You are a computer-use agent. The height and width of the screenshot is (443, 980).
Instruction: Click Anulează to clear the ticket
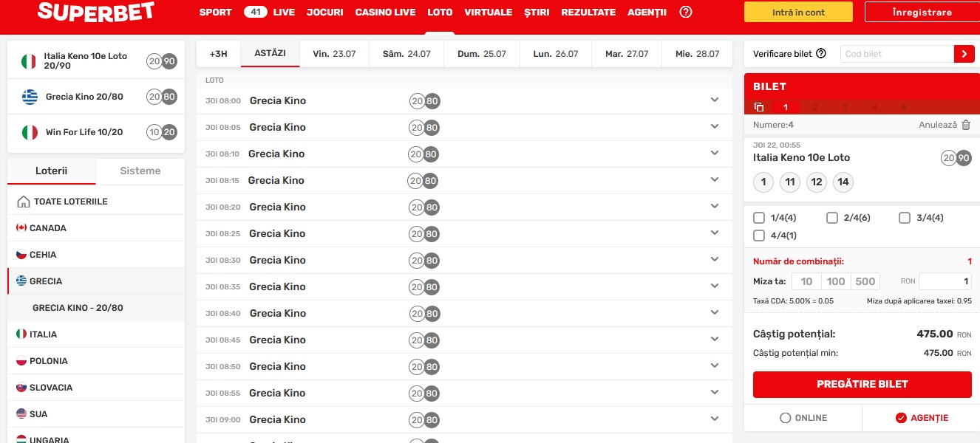pos(938,126)
